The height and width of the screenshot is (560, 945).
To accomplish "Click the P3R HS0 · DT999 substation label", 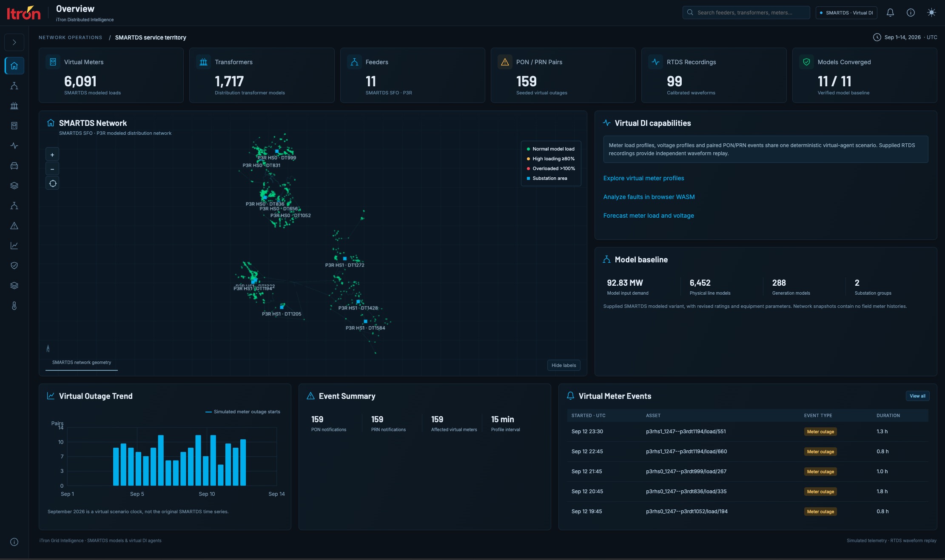I will 276,158.
